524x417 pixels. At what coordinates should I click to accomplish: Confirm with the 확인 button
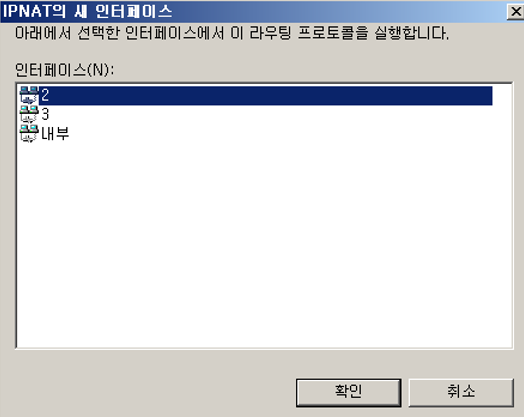click(349, 393)
